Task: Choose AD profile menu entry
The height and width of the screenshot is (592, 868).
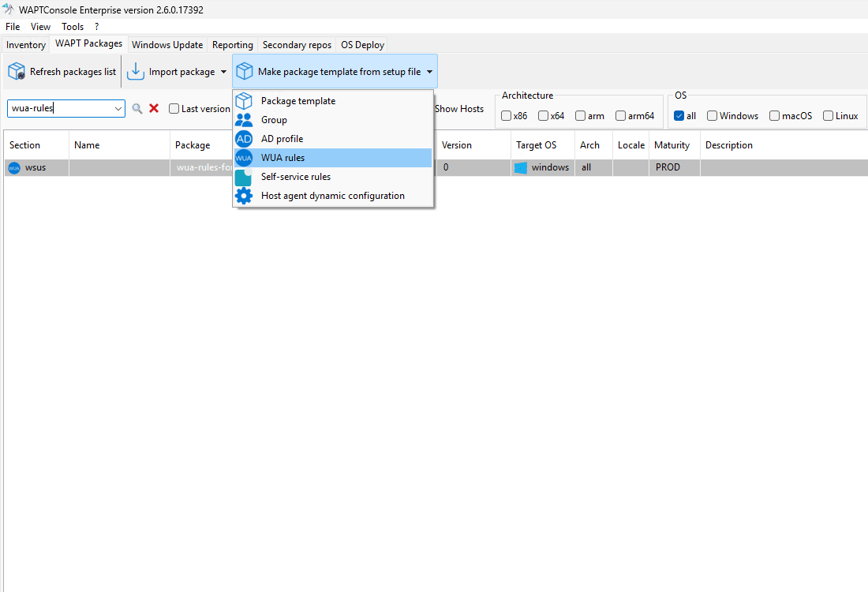Action: coord(333,138)
